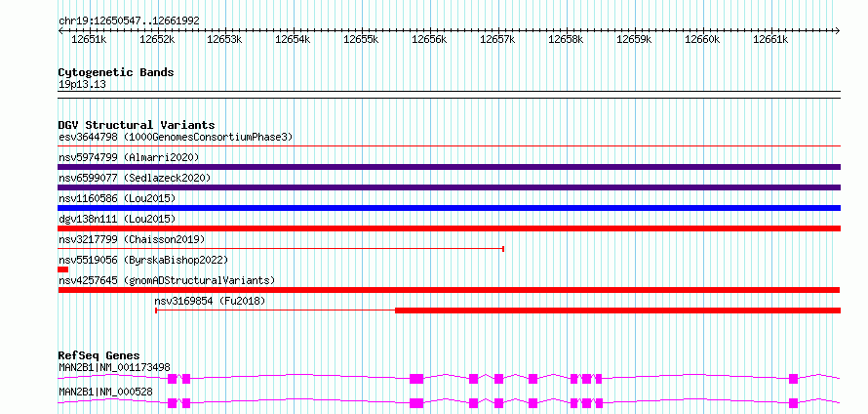Image resolution: width=868 pixels, height=414 pixels.
Task: Click the 12651k ruler tick label
Action: tap(89, 39)
